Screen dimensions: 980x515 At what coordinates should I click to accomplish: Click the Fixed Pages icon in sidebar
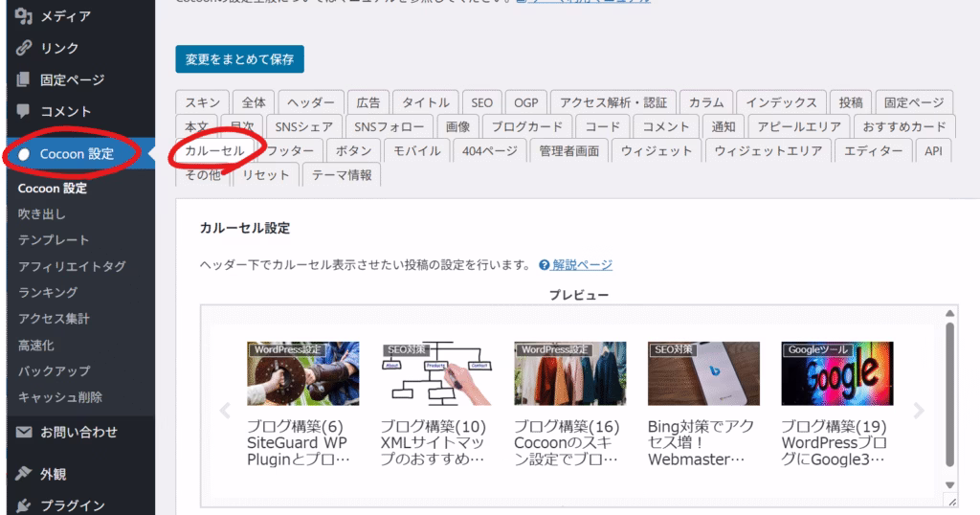pos(24,79)
